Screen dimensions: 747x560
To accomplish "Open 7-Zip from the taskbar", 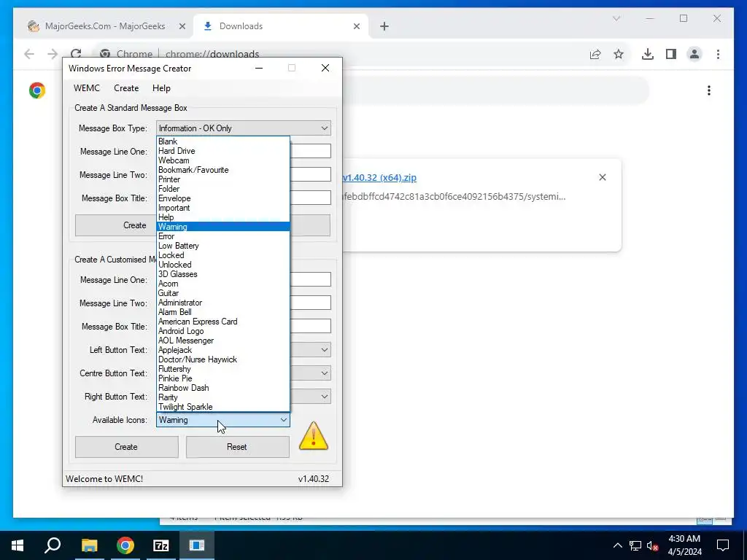I will point(161,545).
